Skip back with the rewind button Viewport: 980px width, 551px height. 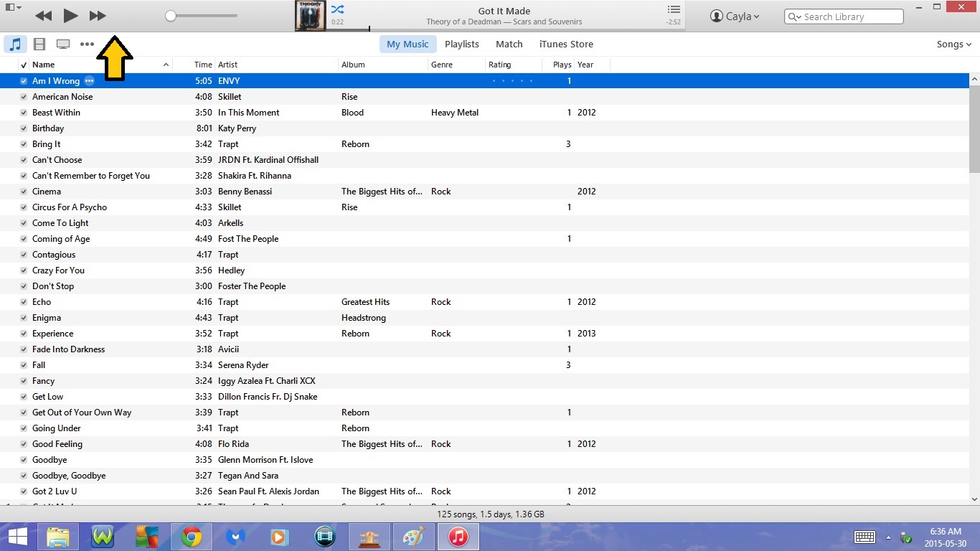[43, 16]
